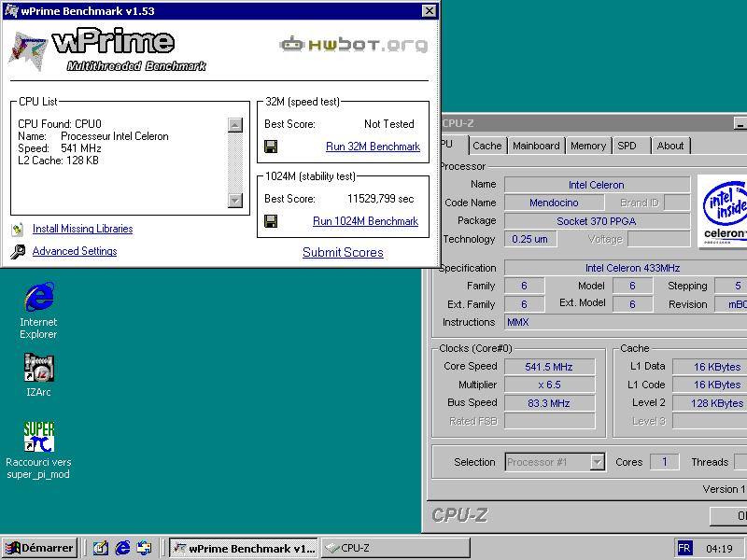Click the CPU List scrollbar track
This screenshot has height=560, width=747.
(x=235, y=162)
